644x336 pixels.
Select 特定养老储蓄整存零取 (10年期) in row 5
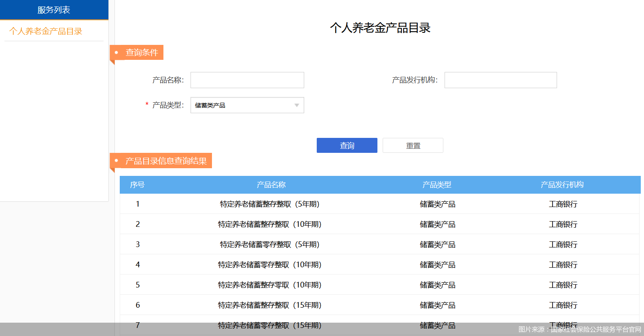click(x=269, y=285)
